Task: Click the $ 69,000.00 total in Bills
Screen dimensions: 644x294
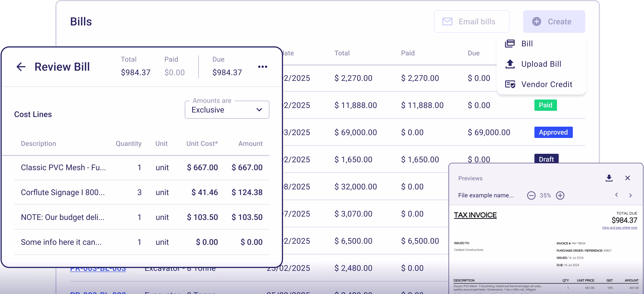Action: click(356, 132)
